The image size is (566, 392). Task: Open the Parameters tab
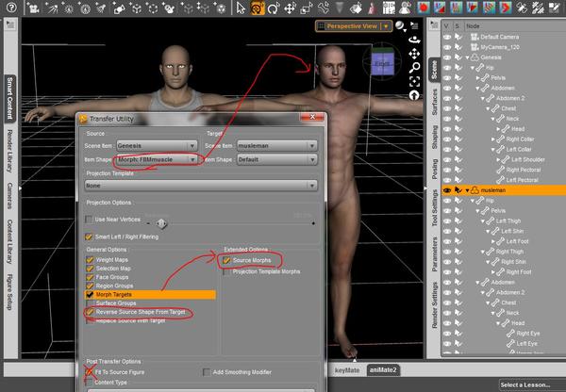point(434,254)
